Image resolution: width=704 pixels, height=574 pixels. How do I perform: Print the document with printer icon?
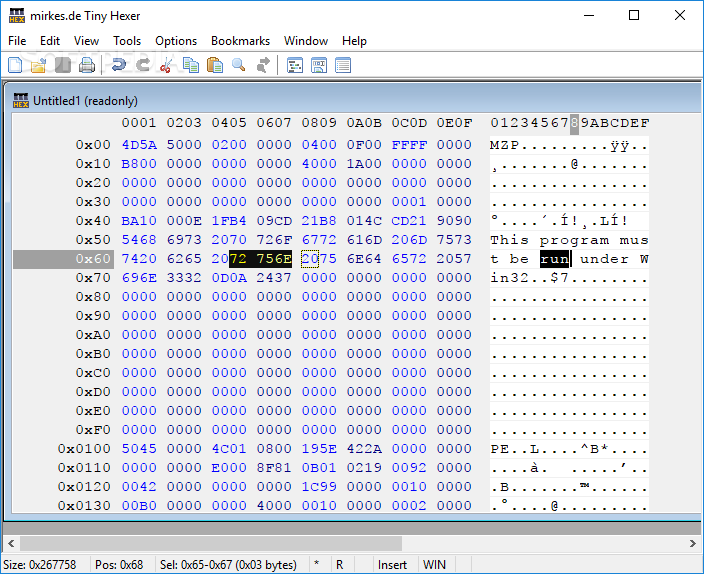(x=87, y=66)
